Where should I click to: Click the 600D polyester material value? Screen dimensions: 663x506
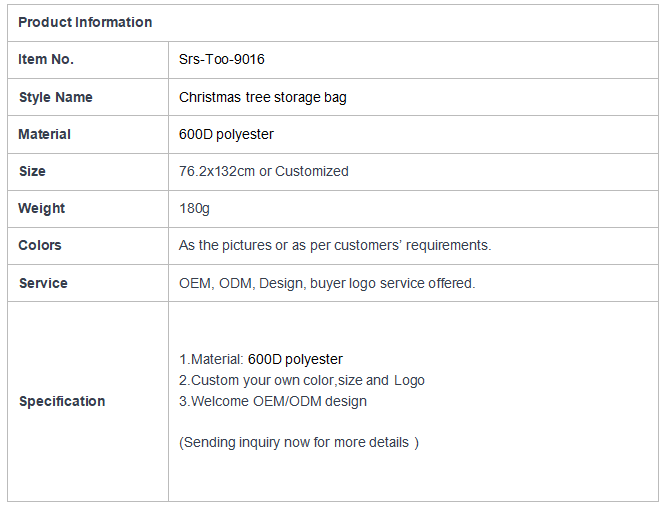(x=226, y=134)
